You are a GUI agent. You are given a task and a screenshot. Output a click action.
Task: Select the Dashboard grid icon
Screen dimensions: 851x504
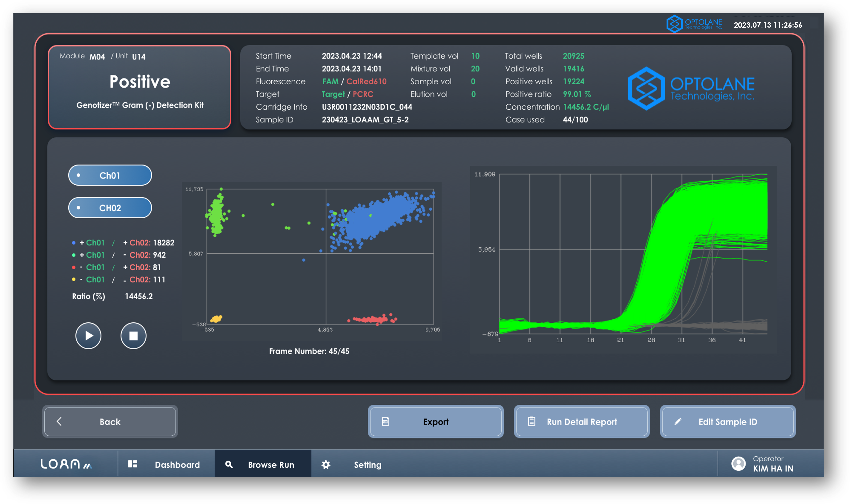(133, 464)
